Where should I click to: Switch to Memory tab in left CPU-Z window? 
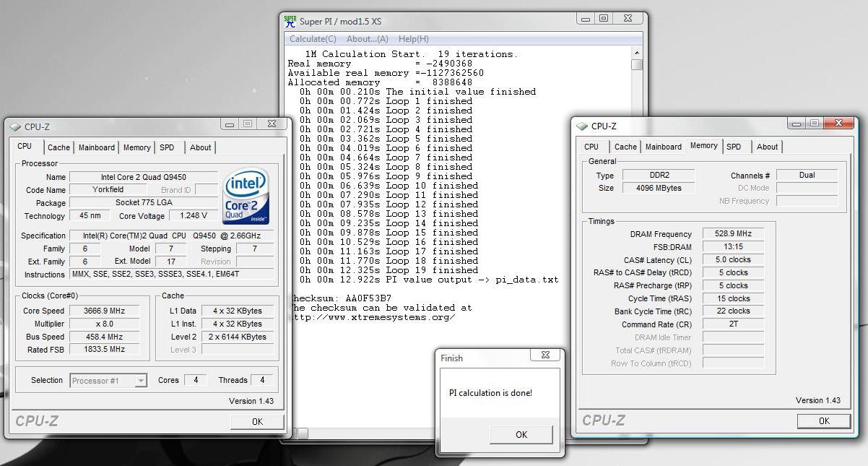136,147
